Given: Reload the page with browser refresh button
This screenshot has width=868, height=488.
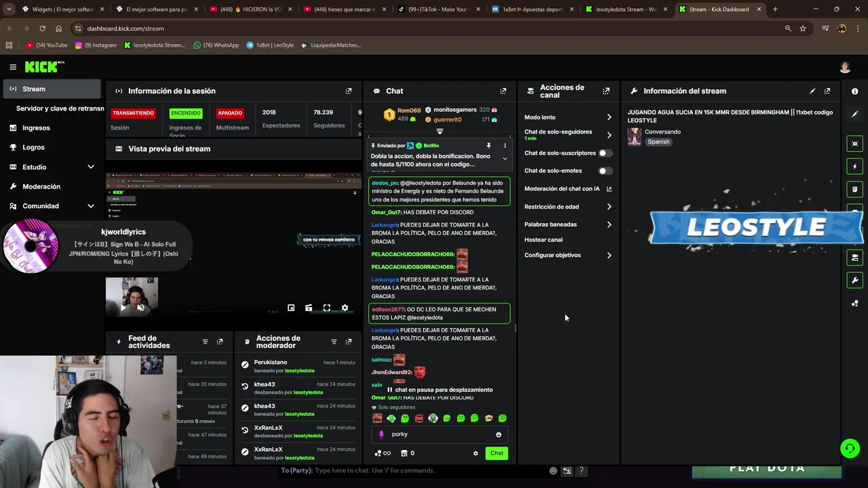Looking at the screenshot, I should pyautogui.click(x=42, y=28).
